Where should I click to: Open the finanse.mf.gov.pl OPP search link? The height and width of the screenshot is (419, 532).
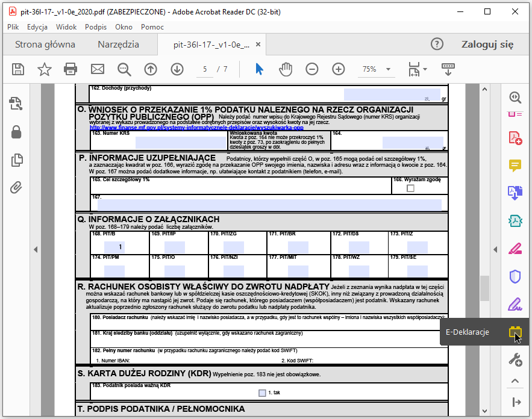tap(196, 128)
